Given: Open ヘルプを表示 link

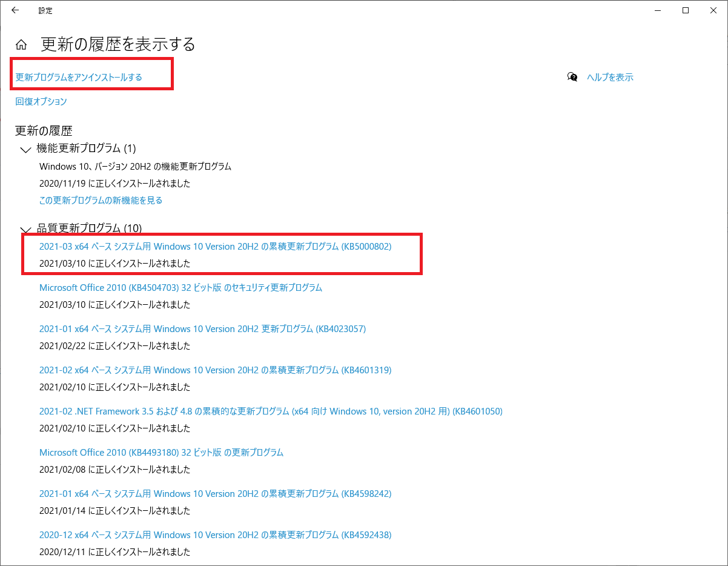Looking at the screenshot, I should click(x=610, y=77).
